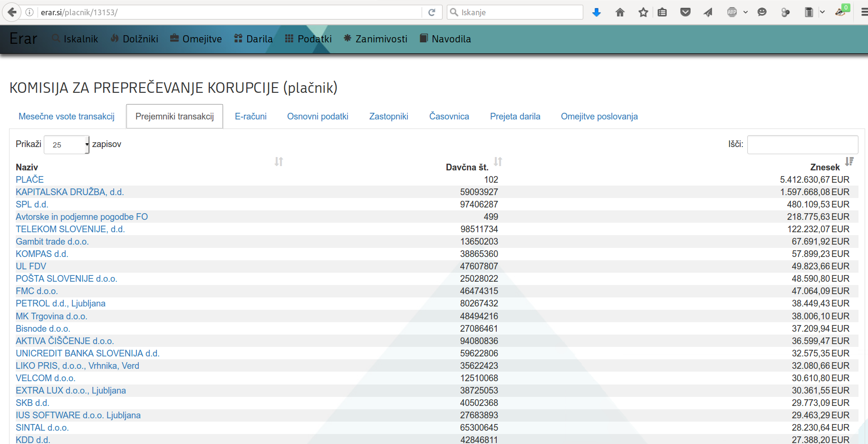Save page to Pocket icon
The image size is (868, 444).
click(x=685, y=12)
